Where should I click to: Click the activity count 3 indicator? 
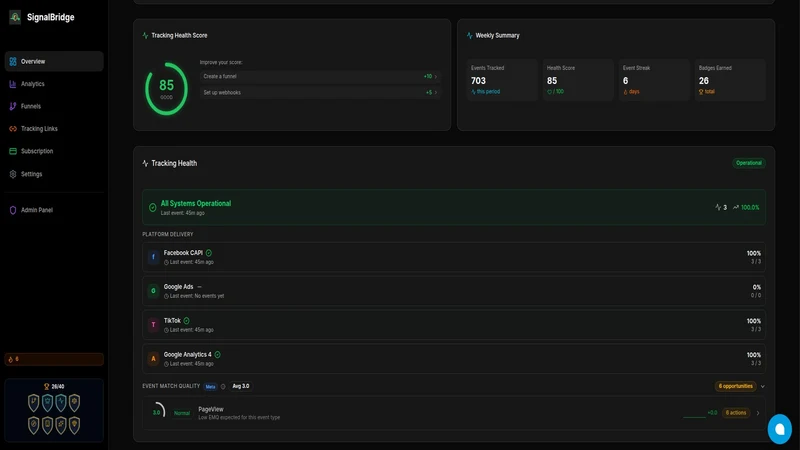pyautogui.click(x=721, y=207)
